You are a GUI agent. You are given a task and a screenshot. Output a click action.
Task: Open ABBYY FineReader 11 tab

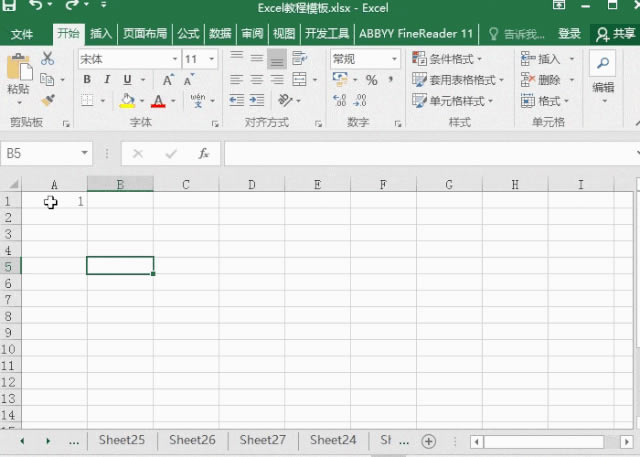pyautogui.click(x=416, y=34)
